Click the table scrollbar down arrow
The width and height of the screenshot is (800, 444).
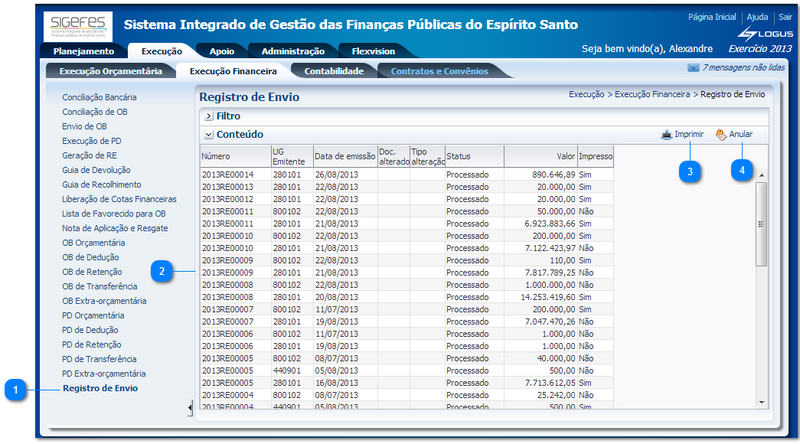(x=761, y=403)
